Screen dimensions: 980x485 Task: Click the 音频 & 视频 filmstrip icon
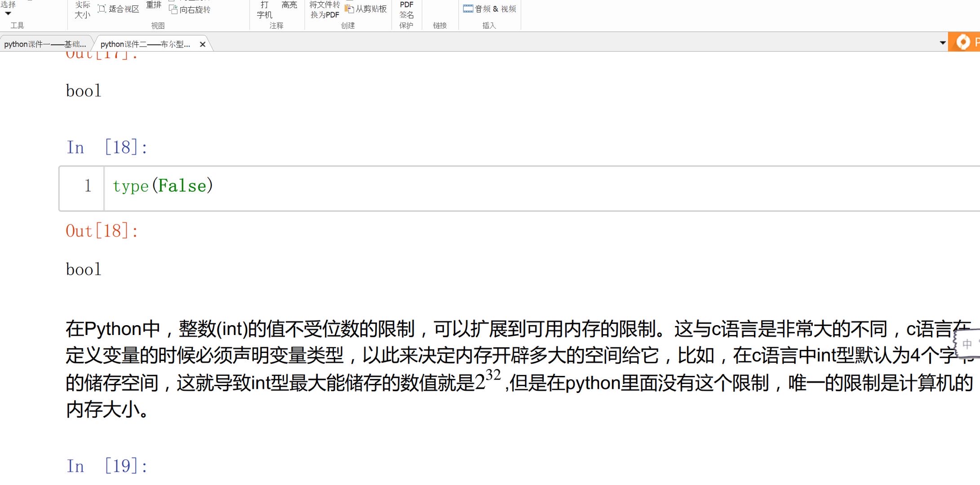coord(468,9)
